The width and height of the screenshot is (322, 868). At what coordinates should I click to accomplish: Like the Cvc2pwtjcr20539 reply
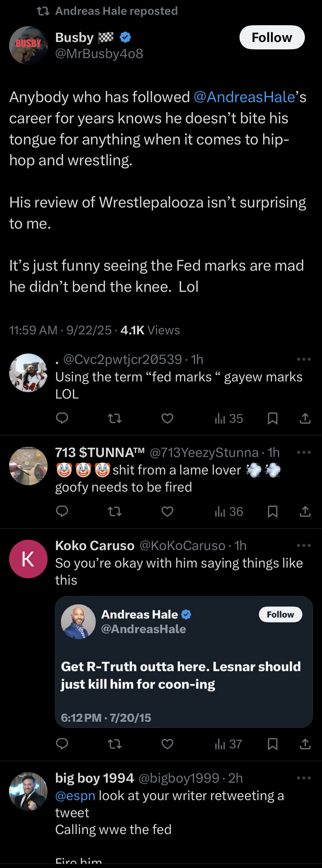tap(167, 418)
